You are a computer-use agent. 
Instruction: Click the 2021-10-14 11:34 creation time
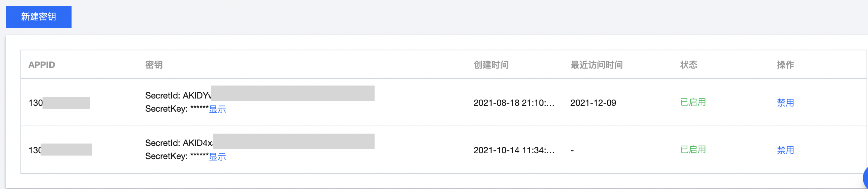[514, 150]
